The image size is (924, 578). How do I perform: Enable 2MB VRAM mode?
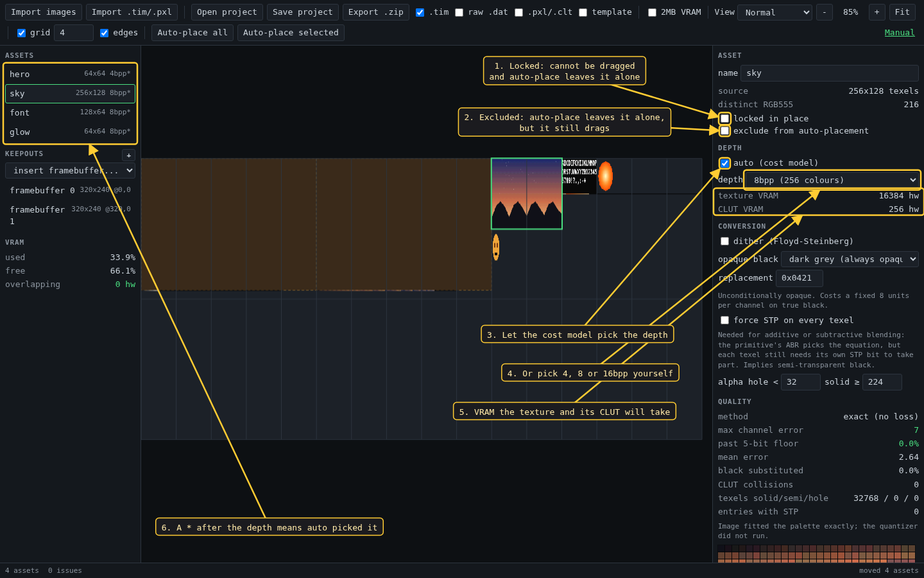pyautogui.click(x=652, y=12)
